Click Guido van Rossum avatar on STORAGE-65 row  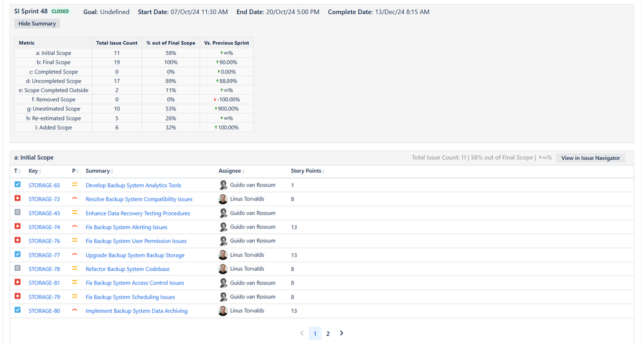[x=223, y=185]
